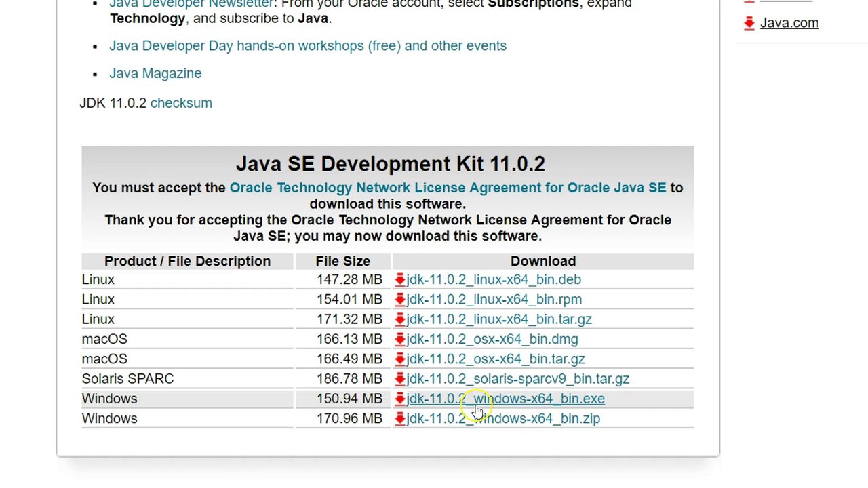Viewport: 868px width, 488px height.
Task: Open the Java.com sidebar link
Action: point(789,23)
